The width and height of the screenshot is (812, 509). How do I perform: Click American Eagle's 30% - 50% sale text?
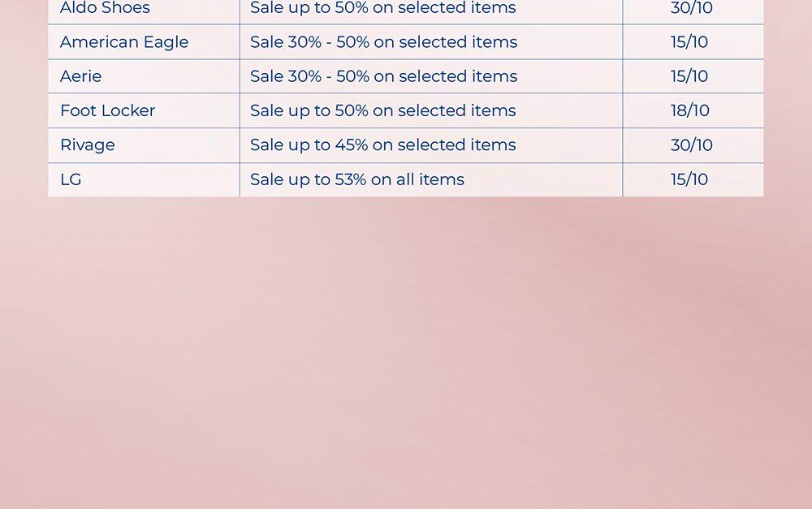coord(383,42)
